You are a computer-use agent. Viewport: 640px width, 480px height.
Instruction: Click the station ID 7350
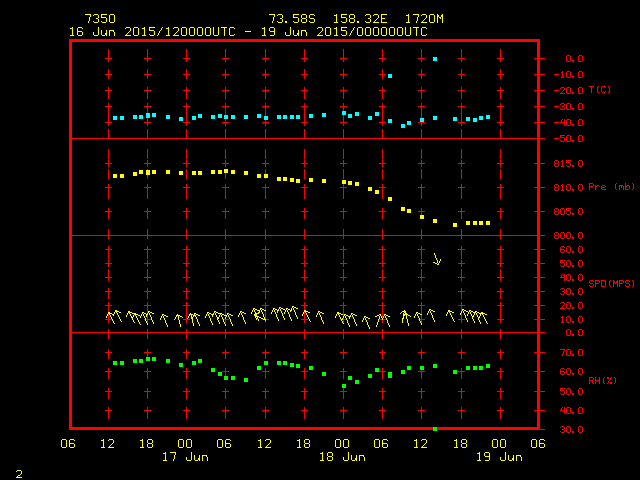100,19
